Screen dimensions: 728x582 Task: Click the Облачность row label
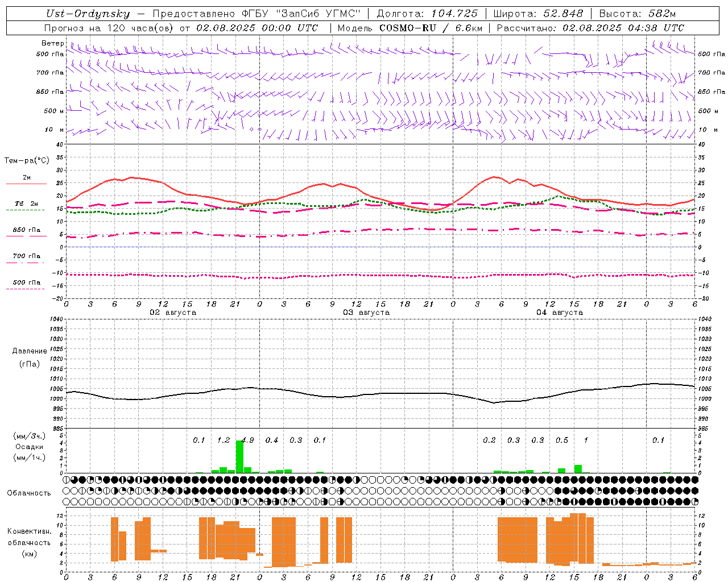coord(29,493)
